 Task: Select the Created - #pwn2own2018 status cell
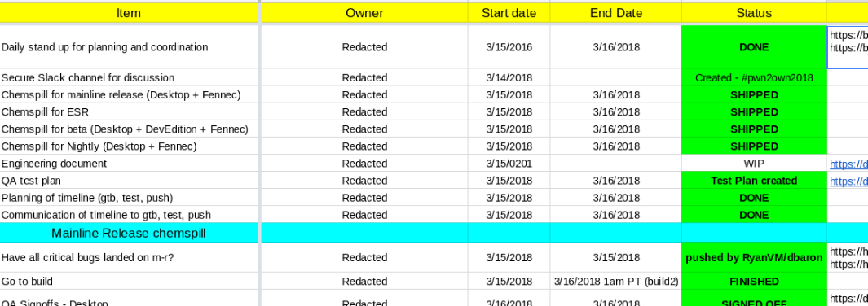tap(754, 78)
